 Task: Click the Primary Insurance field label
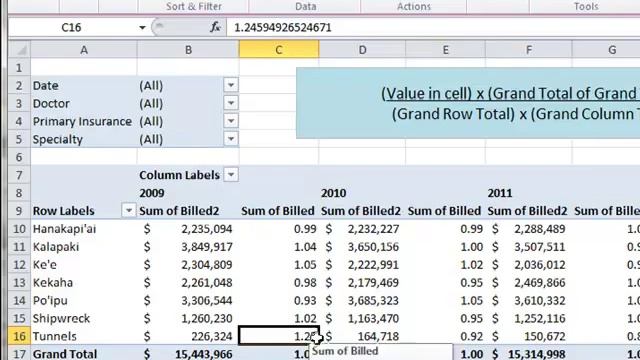pos(82,121)
